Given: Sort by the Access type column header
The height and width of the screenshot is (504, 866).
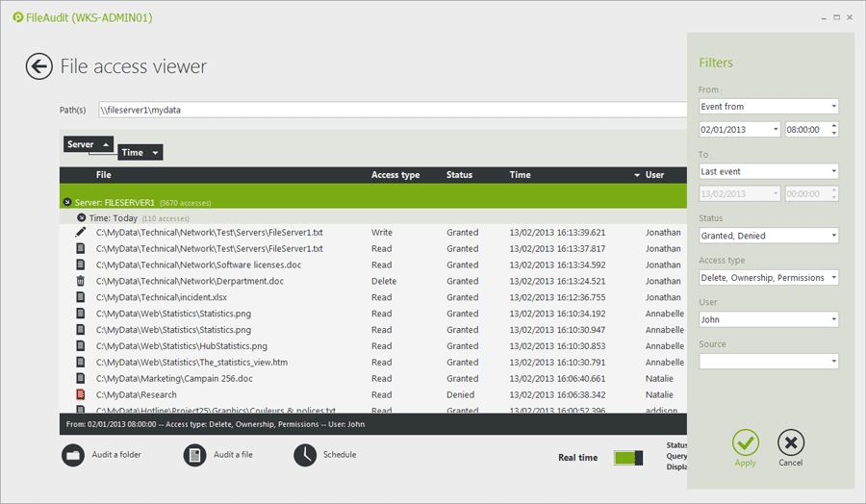Looking at the screenshot, I should 395,175.
